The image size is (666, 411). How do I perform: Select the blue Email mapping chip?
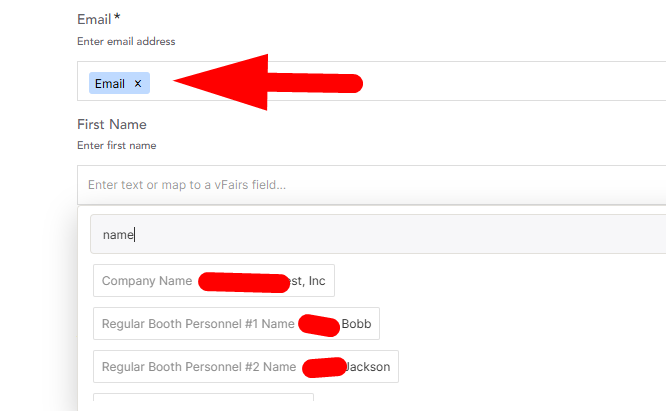(x=110, y=83)
